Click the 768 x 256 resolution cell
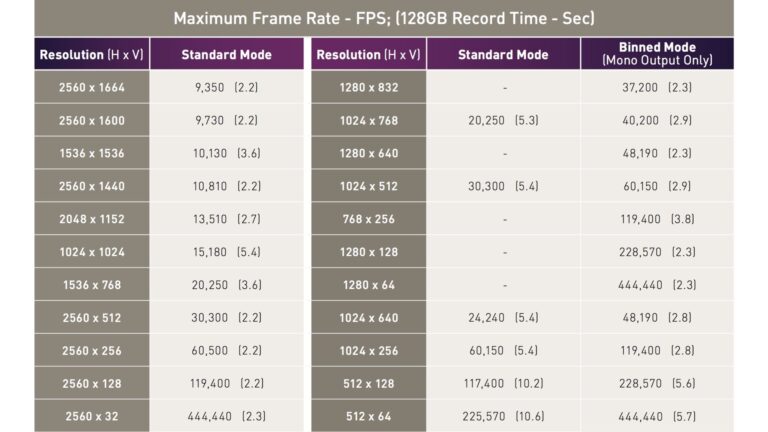Image resolution: width=768 pixels, height=432 pixels. click(x=369, y=219)
